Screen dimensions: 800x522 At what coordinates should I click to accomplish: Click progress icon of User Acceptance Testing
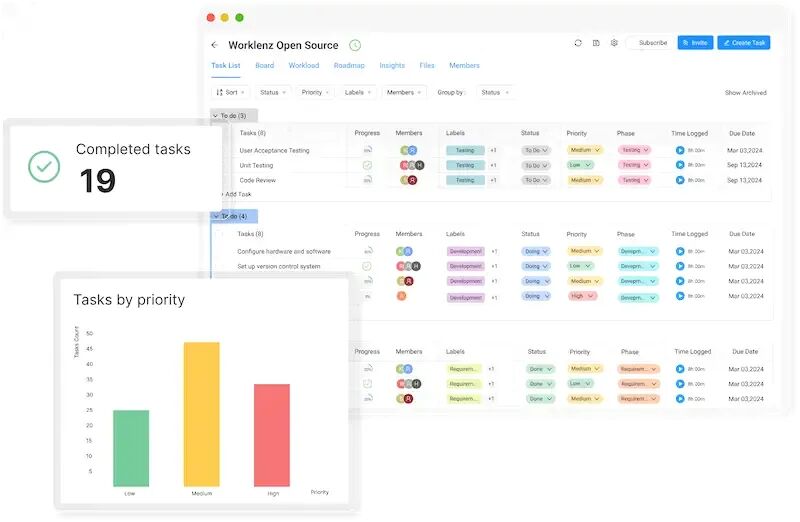click(x=367, y=150)
